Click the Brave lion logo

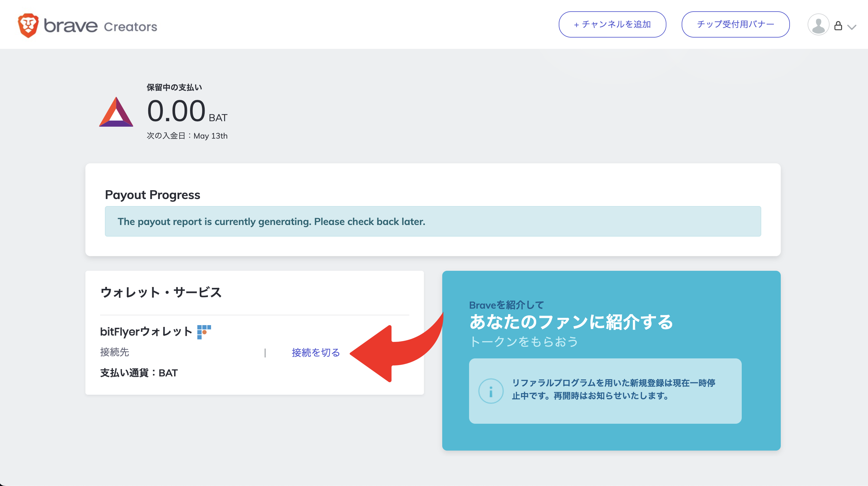coord(28,26)
